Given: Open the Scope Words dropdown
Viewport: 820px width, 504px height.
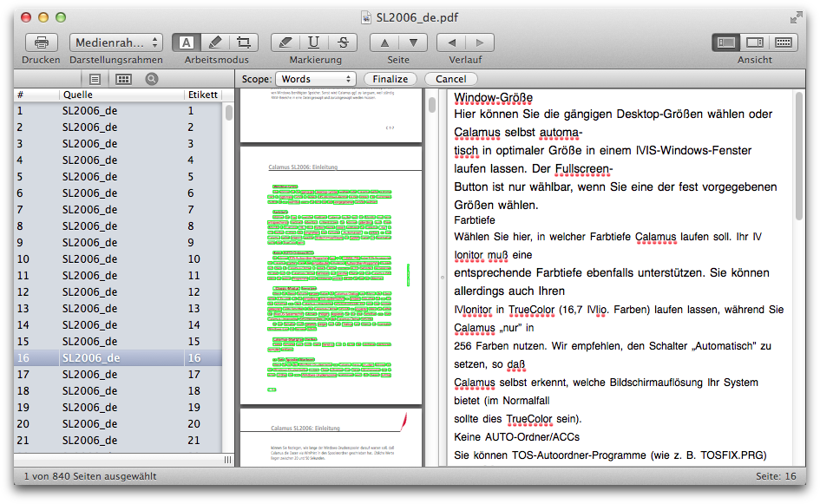Looking at the screenshot, I should 316,79.
